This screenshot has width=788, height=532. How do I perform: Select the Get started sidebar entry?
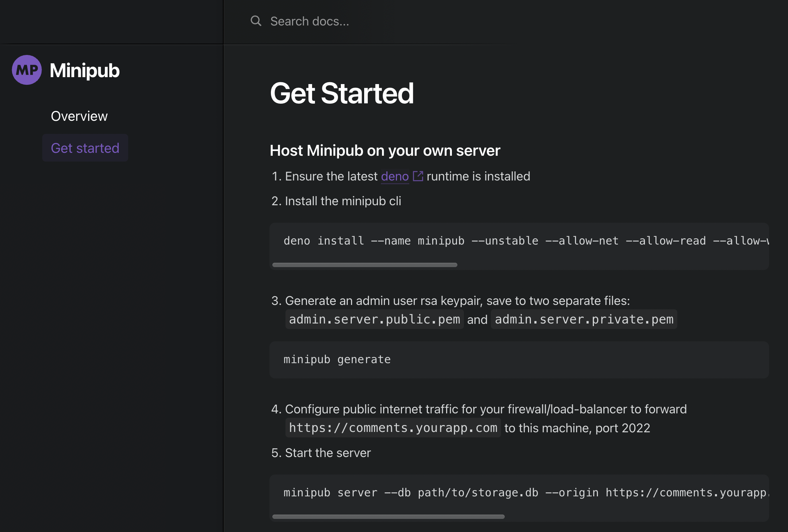(x=85, y=148)
